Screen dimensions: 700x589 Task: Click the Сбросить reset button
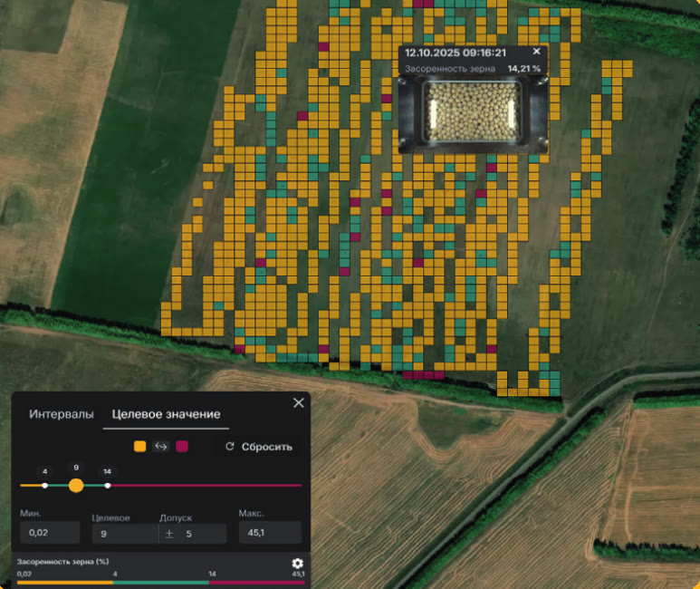pyautogui.click(x=259, y=447)
